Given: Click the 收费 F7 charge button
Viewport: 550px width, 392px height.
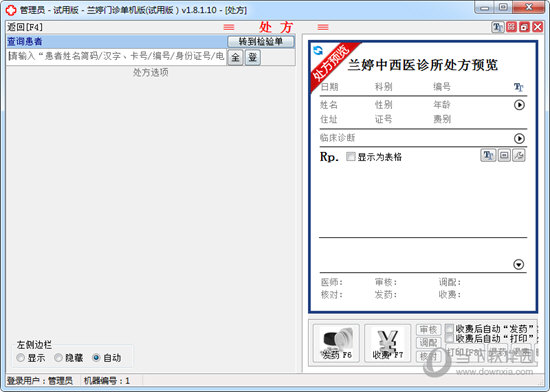Looking at the screenshot, I should coord(388,343).
